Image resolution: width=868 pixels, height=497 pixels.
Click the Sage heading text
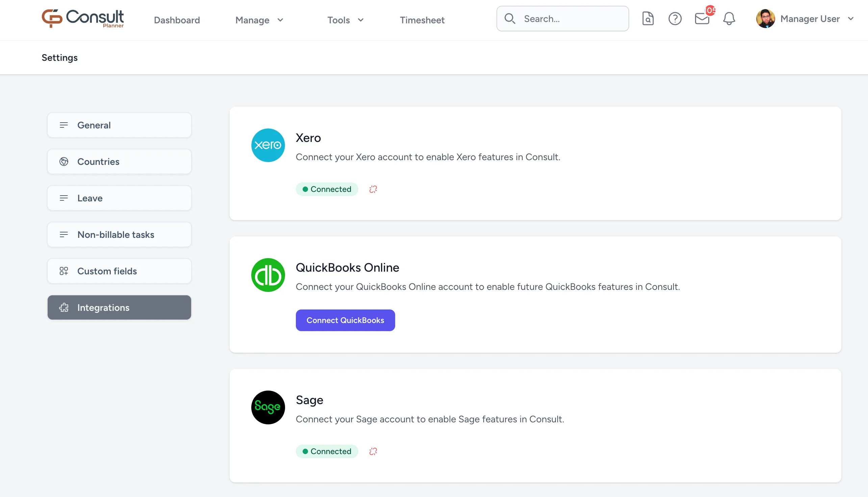pos(309,400)
